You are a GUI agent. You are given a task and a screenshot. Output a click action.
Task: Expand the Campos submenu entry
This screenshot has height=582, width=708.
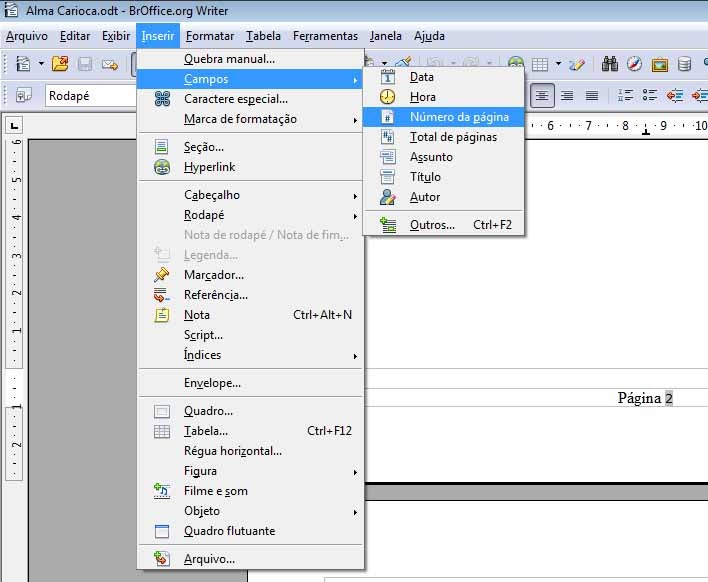250,79
